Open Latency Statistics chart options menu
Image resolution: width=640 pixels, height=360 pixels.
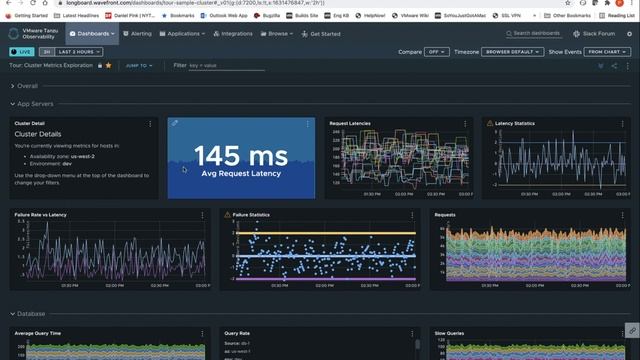pos(622,124)
